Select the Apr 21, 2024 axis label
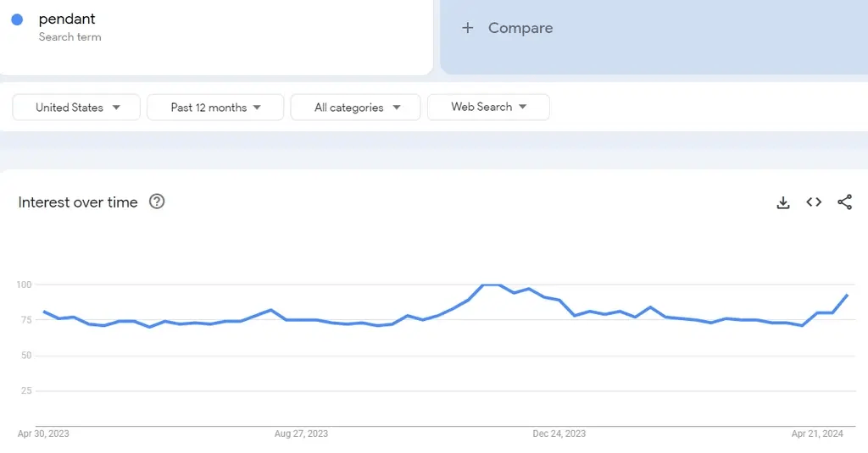The height and width of the screenshot is (453, 868). pos(817,434)
